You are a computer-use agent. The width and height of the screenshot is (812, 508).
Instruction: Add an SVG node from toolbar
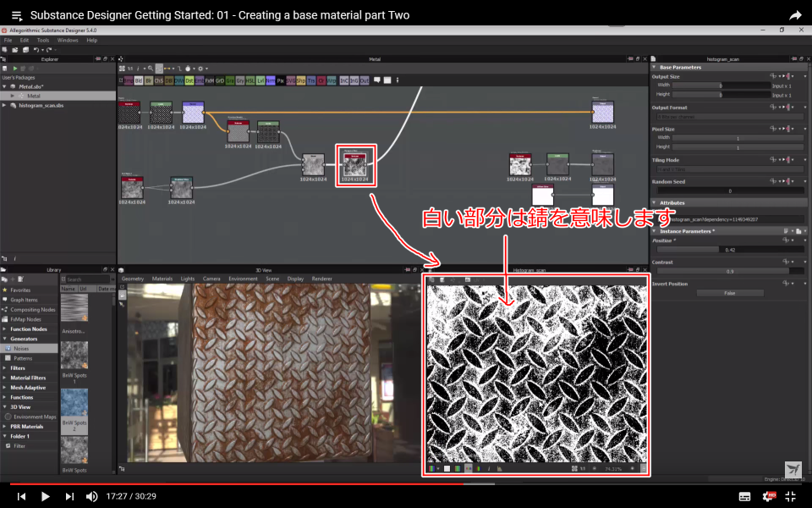(290, 81)
